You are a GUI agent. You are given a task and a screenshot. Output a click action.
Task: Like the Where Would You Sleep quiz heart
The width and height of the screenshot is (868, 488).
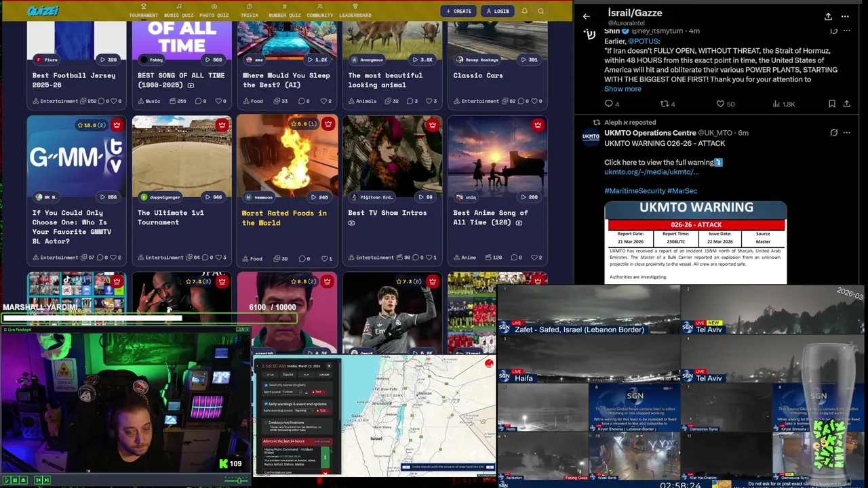(323, 101)
